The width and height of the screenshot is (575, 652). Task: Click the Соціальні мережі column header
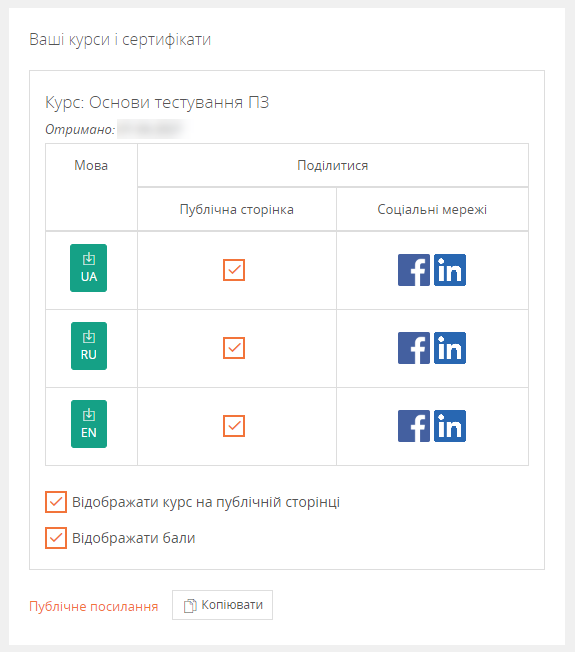click(x=432, y=209)
